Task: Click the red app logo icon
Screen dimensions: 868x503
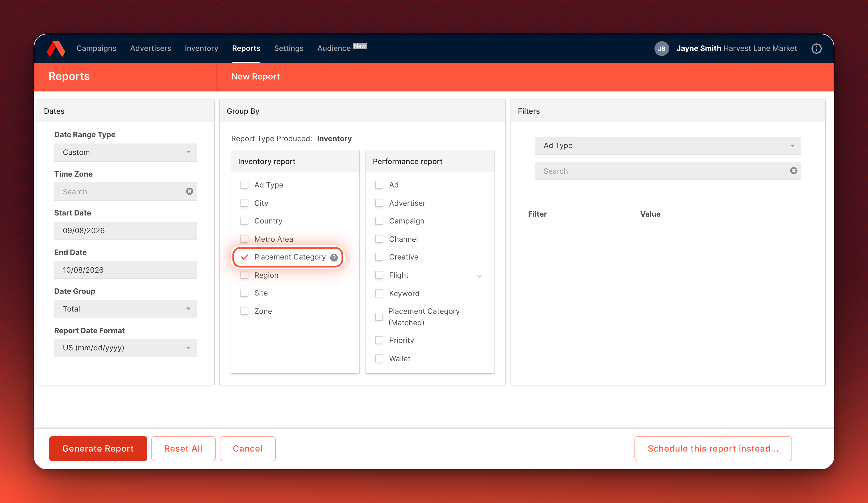Action: (56, 49)
